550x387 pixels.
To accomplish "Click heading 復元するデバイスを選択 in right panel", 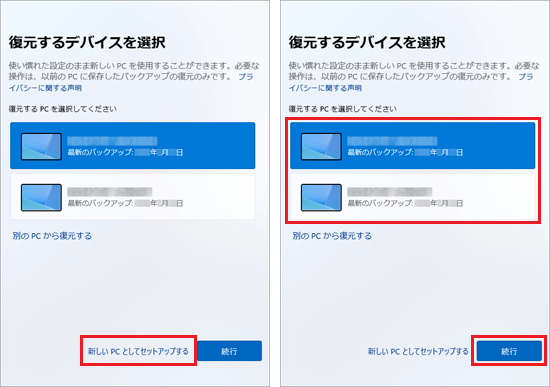I will [x=367, y=42].
